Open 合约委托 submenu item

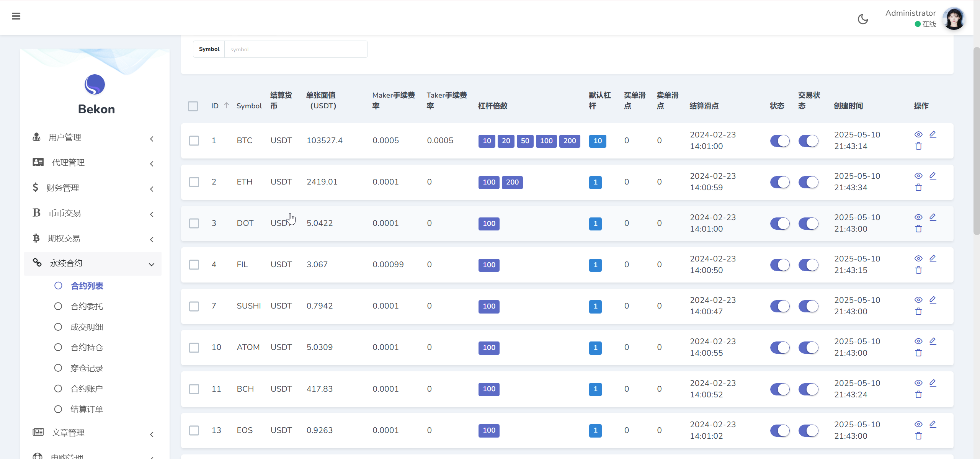coord(87,307)
